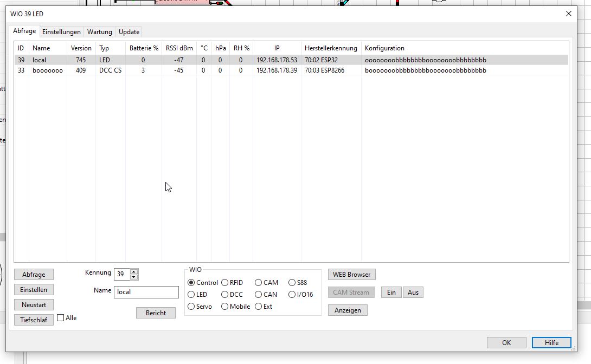Close the WIO 39 LED dialog
591x364 pixels.
point(568,14)
